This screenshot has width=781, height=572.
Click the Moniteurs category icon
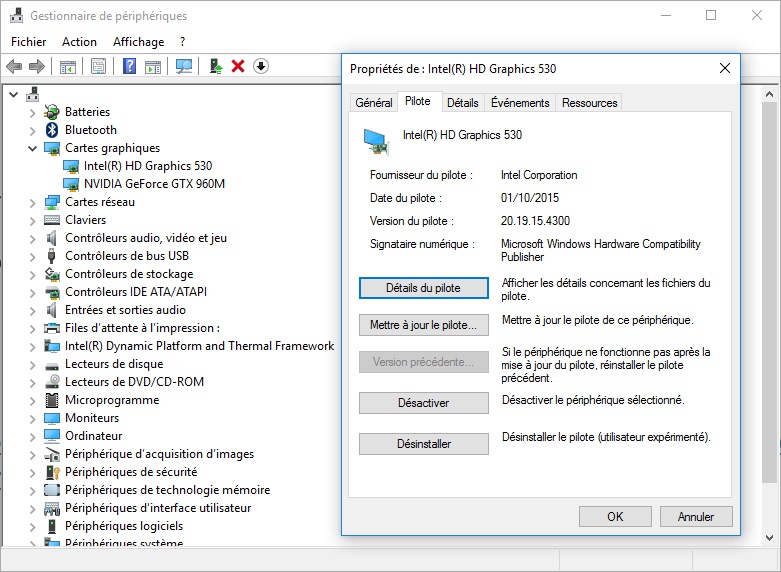click(x=52, y=418)
